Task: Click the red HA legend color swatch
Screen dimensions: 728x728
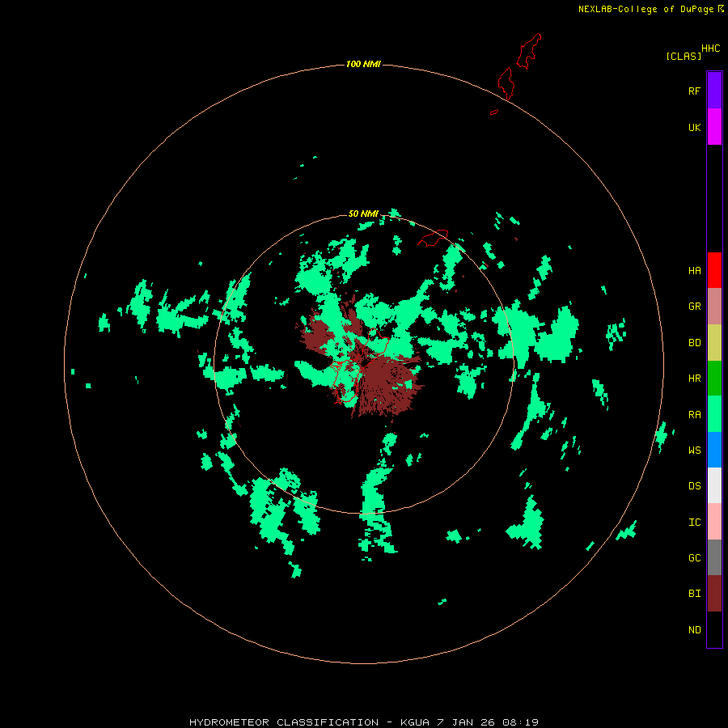Action: (x=714, y=270)
